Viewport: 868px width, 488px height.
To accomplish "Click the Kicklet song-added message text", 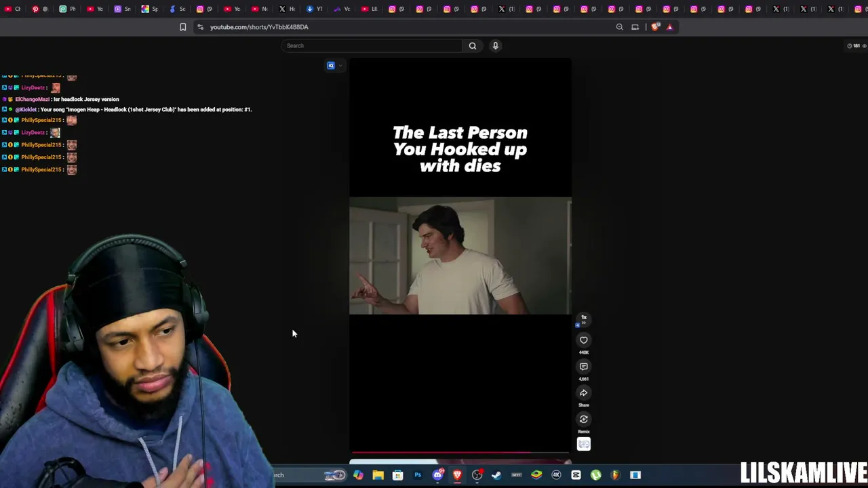I will coord(146,110).
